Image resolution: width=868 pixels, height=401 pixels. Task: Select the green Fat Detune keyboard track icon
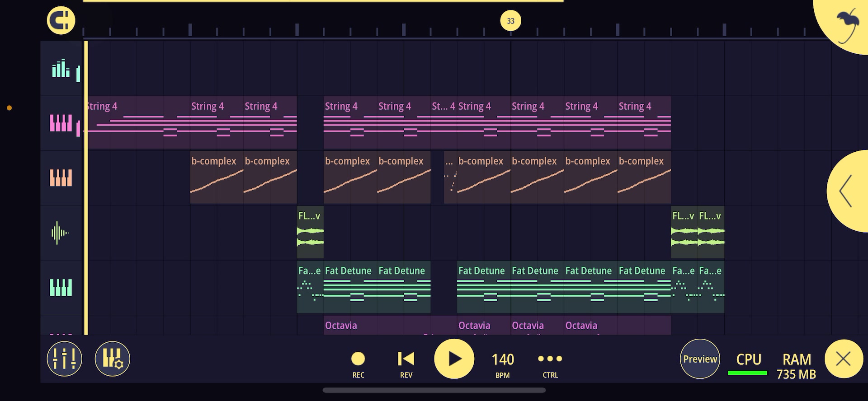point(61,288)
